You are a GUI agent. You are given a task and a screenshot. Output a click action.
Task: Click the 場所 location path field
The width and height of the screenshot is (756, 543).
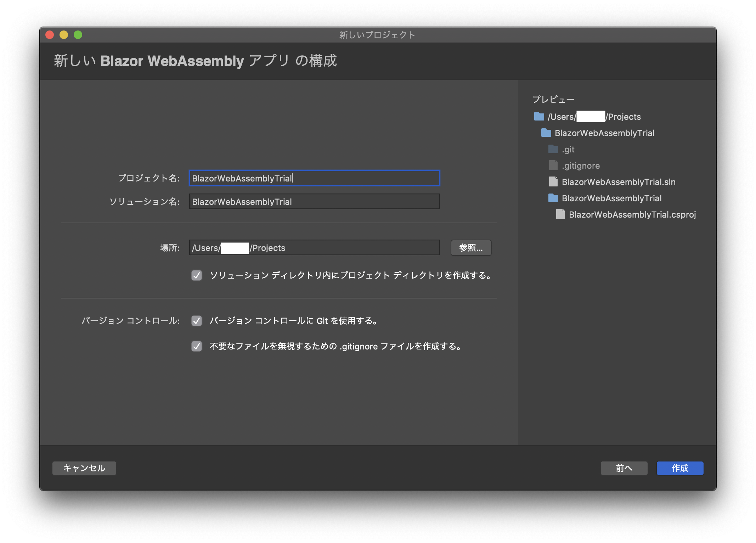pos(314,248)
